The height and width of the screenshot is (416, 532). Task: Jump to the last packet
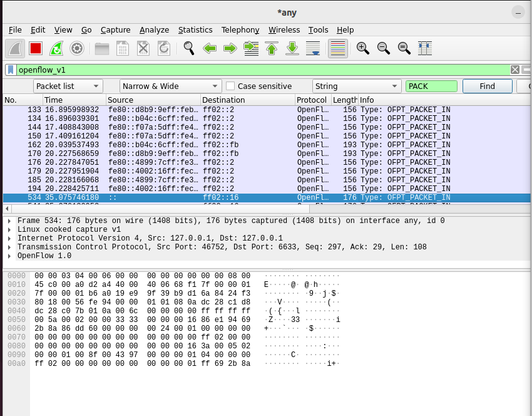tap(292, 49)
